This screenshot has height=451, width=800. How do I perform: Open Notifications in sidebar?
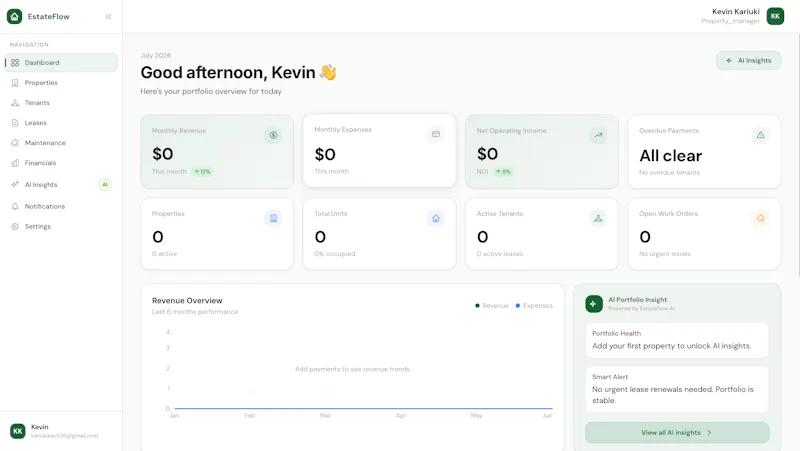click(x=61, y=206)
